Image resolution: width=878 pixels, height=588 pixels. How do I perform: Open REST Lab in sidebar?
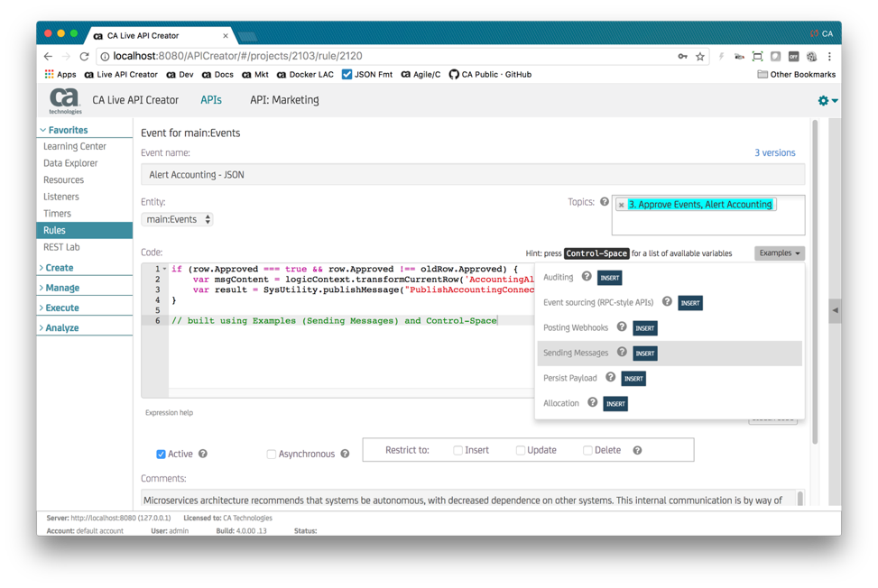[61, 247]
